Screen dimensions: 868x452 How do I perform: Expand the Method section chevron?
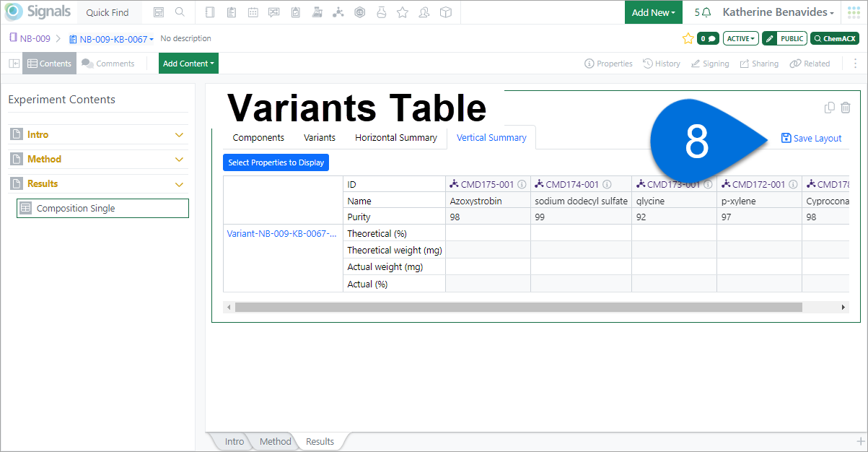coord(180,160)
